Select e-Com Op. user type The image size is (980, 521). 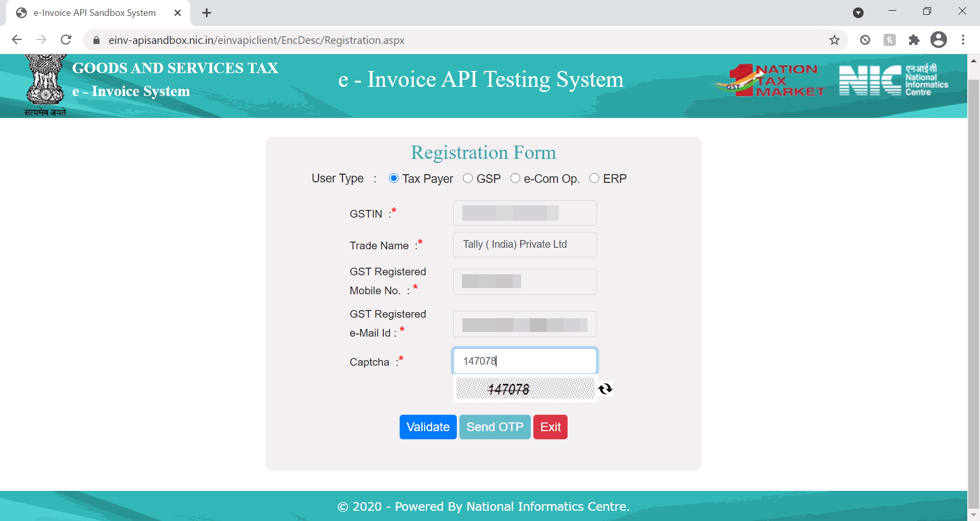tap(515, 178)
